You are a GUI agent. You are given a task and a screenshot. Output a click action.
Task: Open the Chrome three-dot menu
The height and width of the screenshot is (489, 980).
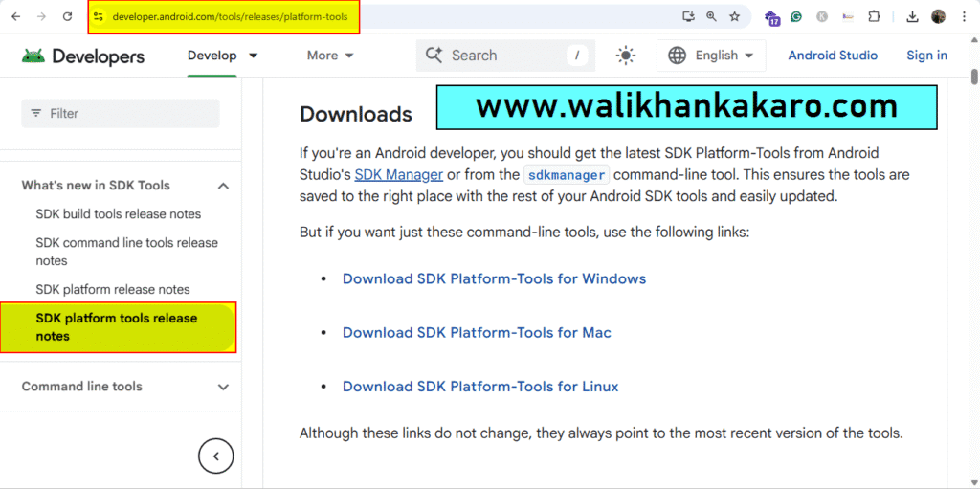[x=965, y=17]
